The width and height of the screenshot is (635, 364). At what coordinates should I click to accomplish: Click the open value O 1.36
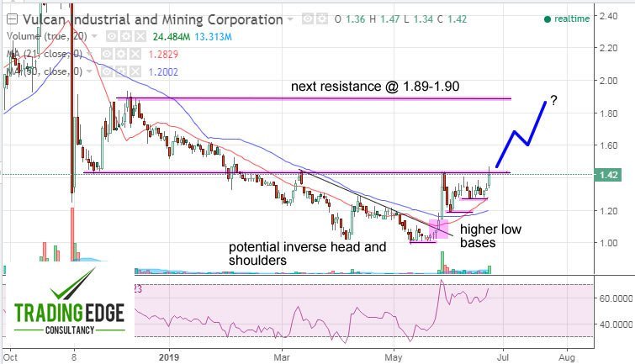(350, 19)
